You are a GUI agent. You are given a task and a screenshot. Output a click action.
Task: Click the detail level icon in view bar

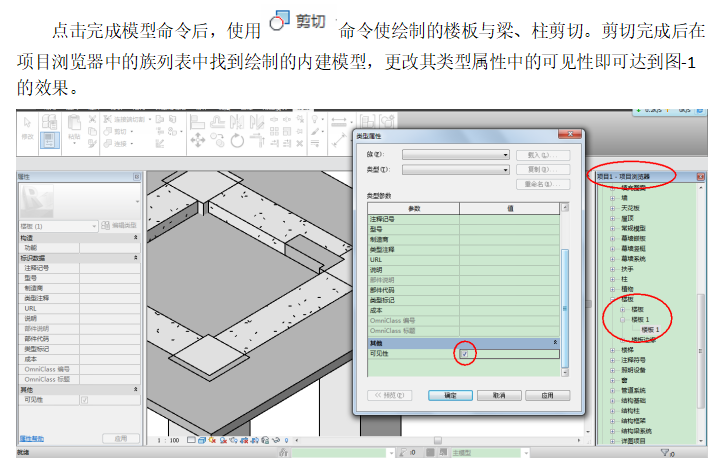(191, 440)
